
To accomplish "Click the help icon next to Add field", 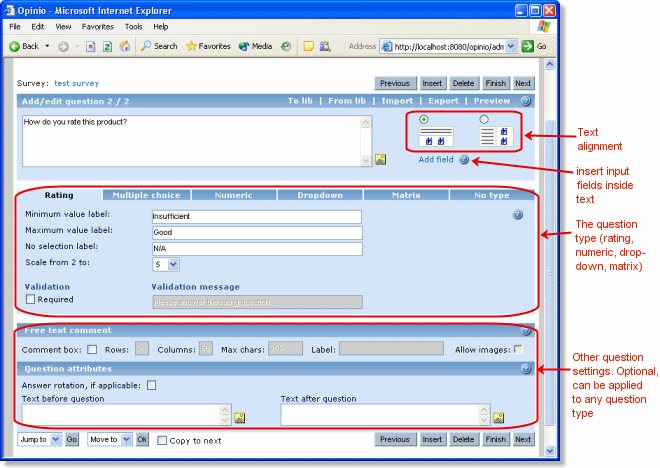I will pyautogui.click(x=464, y=160).
